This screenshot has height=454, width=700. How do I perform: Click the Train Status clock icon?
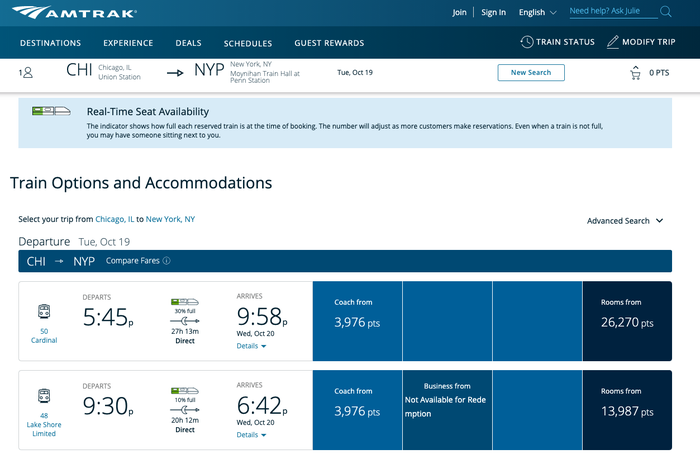[527, 42]
